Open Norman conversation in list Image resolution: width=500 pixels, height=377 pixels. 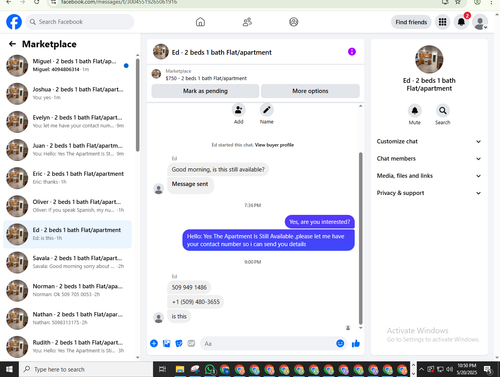67,290
